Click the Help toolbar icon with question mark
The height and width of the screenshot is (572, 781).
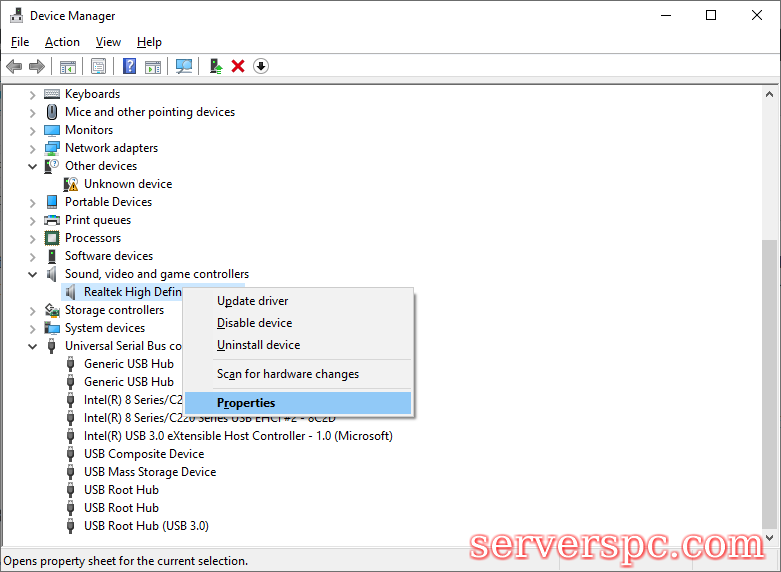coord(129,66)
